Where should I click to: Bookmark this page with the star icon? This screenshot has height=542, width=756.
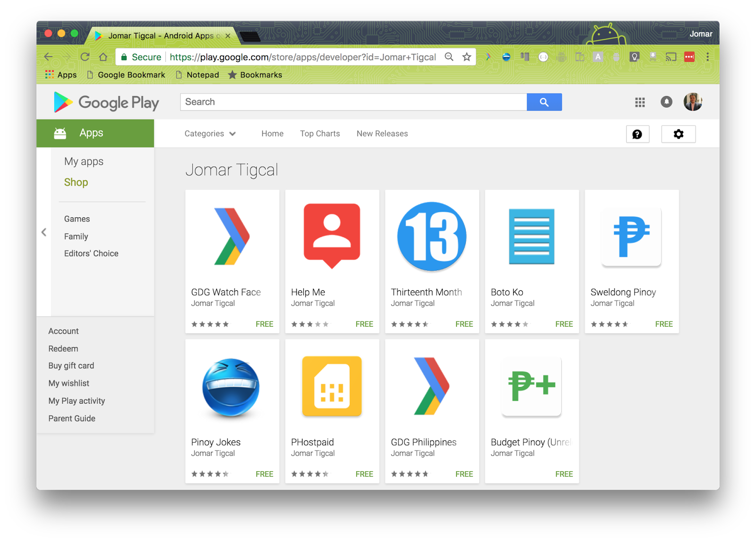tap(467, 57)
